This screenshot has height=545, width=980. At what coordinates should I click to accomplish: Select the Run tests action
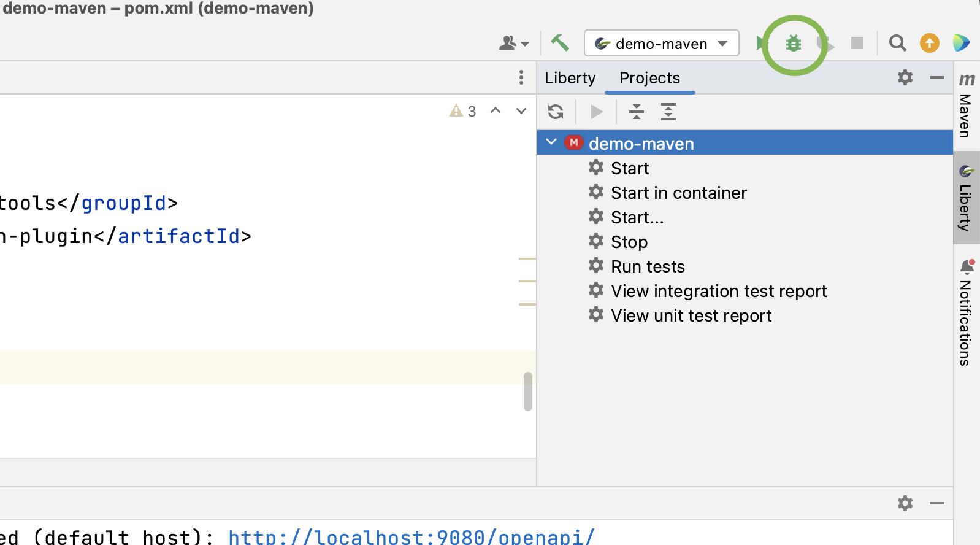point(648,266)
